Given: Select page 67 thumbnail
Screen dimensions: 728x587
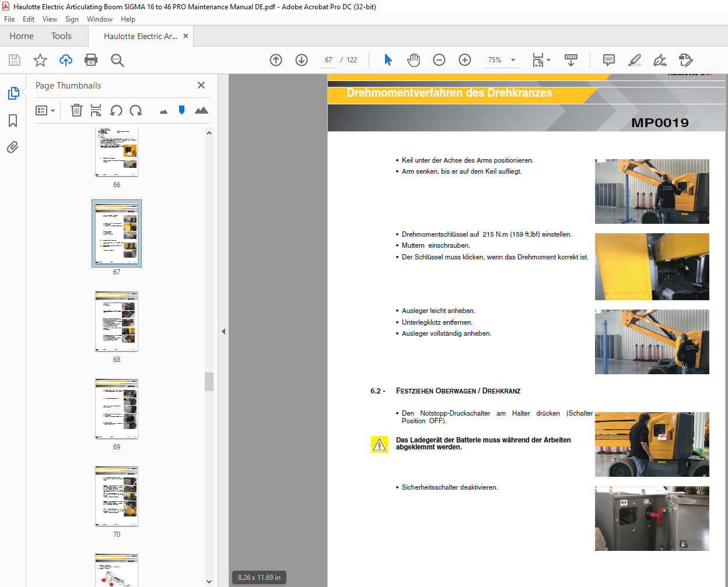Looking at the screenshot, I should coord(117,234).
